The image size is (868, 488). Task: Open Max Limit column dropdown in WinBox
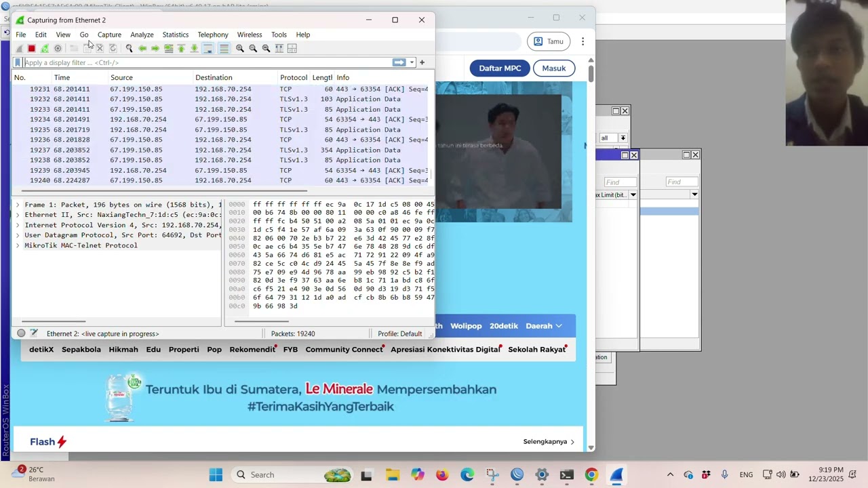point(633,195)
